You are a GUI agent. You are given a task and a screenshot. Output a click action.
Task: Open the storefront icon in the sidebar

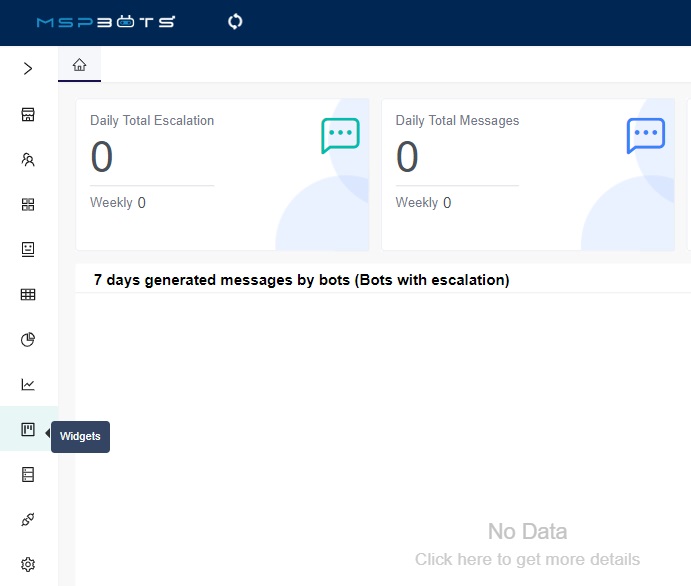point(28,114)
